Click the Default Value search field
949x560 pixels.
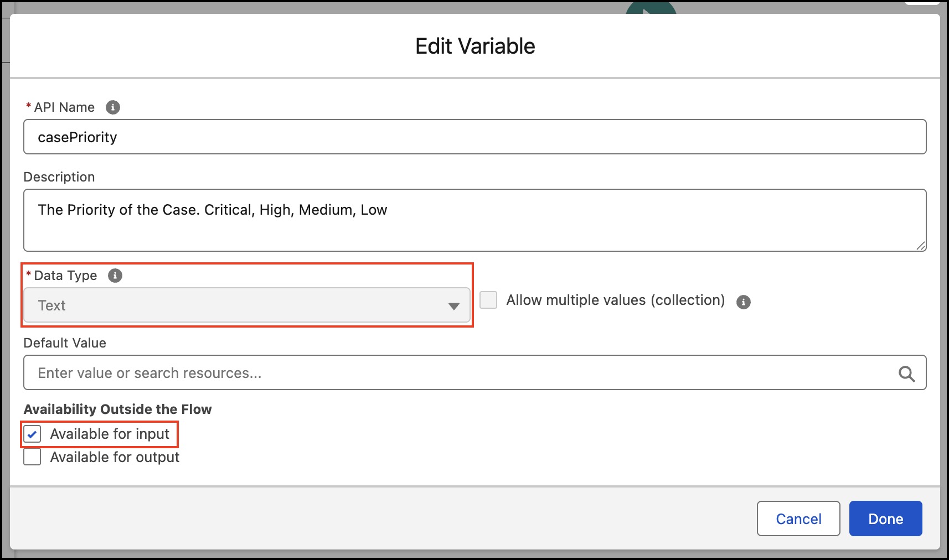click(x=475, y=372)
